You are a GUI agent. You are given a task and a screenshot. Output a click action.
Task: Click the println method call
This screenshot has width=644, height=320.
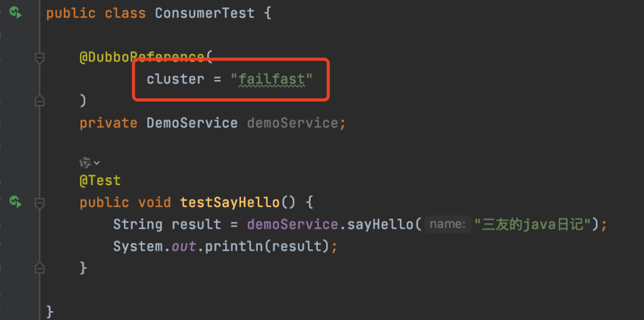(234, 247)
